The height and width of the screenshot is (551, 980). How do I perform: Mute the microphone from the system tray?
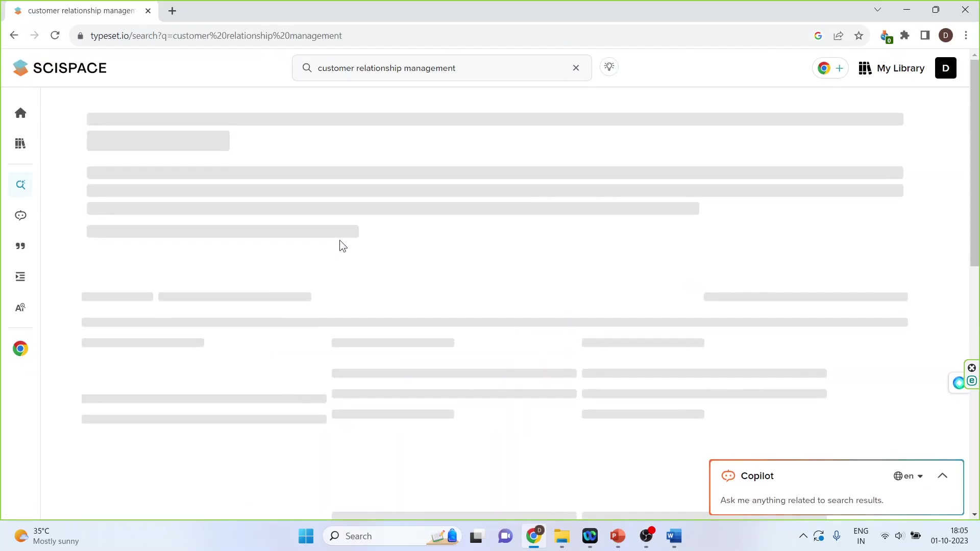[x=837, y=536]
